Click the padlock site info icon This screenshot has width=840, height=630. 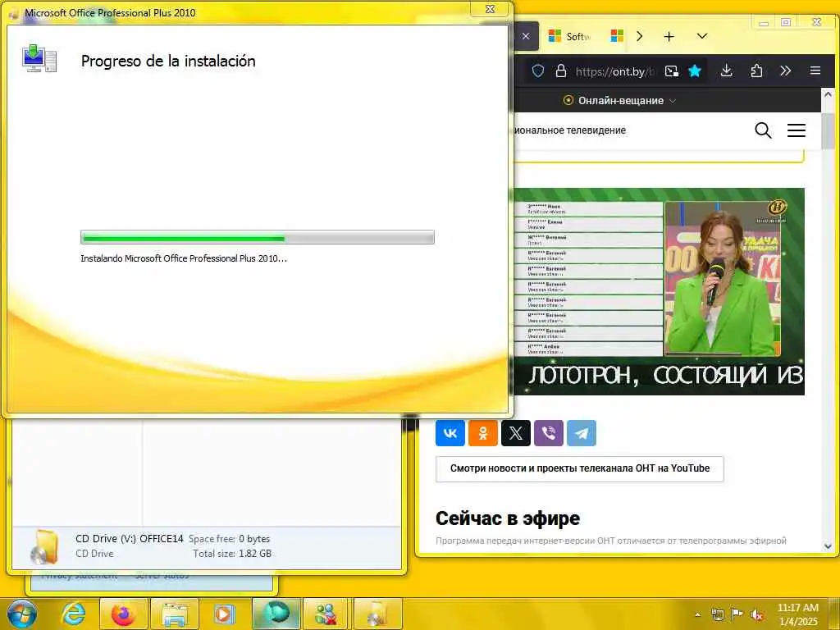click(x=561, y=71)
